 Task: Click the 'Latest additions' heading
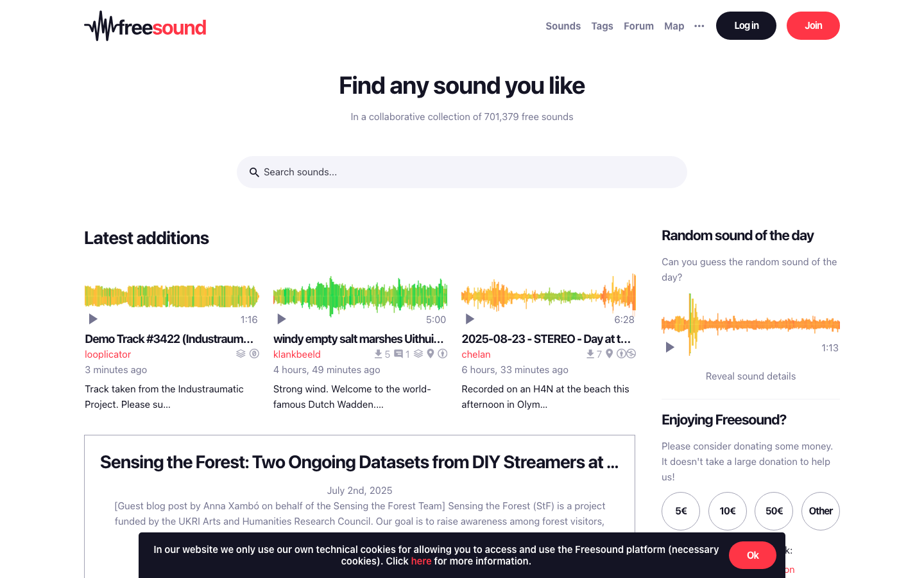[146, 238]
